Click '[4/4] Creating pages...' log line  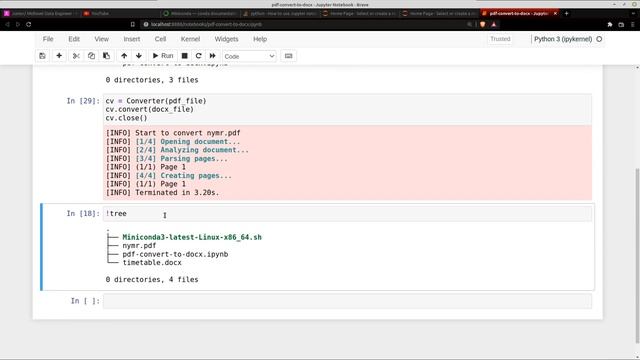[x=169, y=176]
